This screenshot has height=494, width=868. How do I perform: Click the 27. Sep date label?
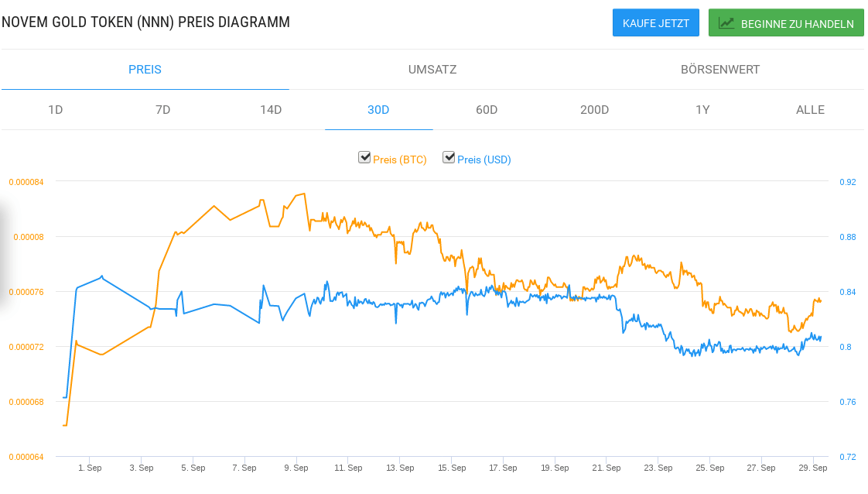[x=761, y=468]
